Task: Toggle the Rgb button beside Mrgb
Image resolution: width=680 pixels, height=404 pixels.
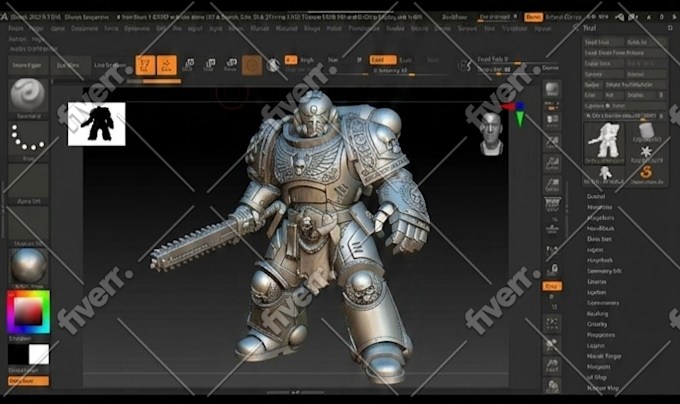Action: point(307,60)
